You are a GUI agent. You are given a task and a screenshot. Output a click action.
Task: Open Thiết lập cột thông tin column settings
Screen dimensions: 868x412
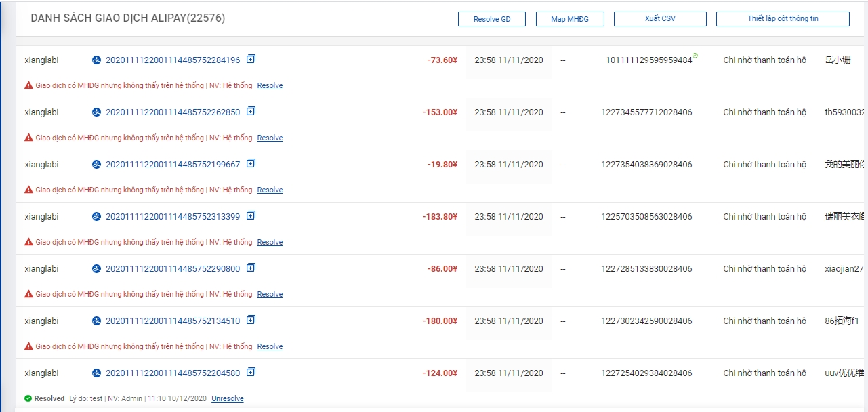coord(782,19)
